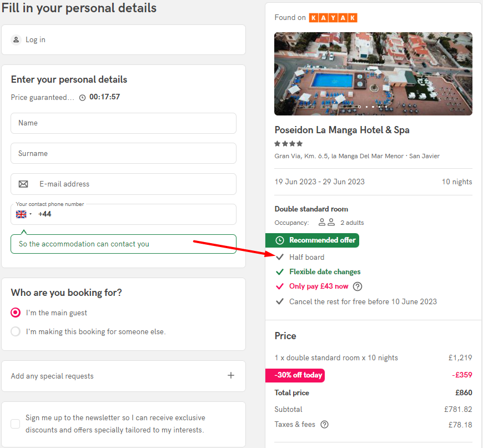The width and height of the screenshot is (483, 448).
Task: Click the Only pay £43 now text
Action: click(x=319, y=286)
